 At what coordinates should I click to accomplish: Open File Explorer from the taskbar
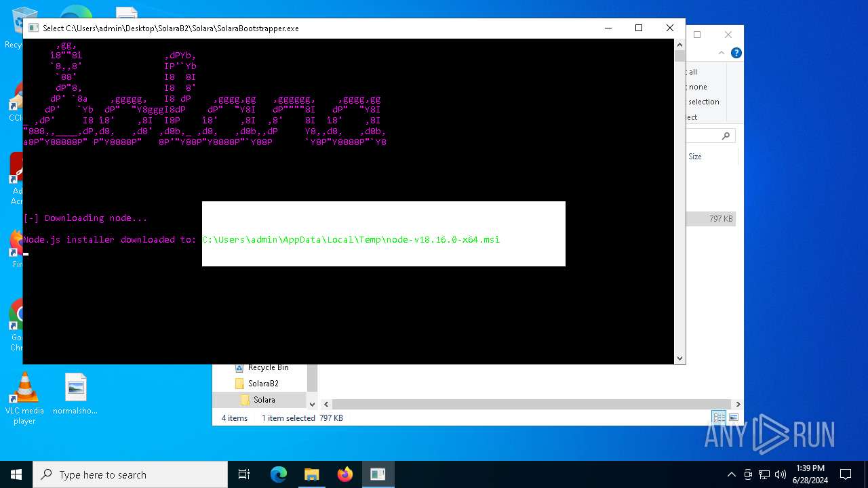(312, 474)
